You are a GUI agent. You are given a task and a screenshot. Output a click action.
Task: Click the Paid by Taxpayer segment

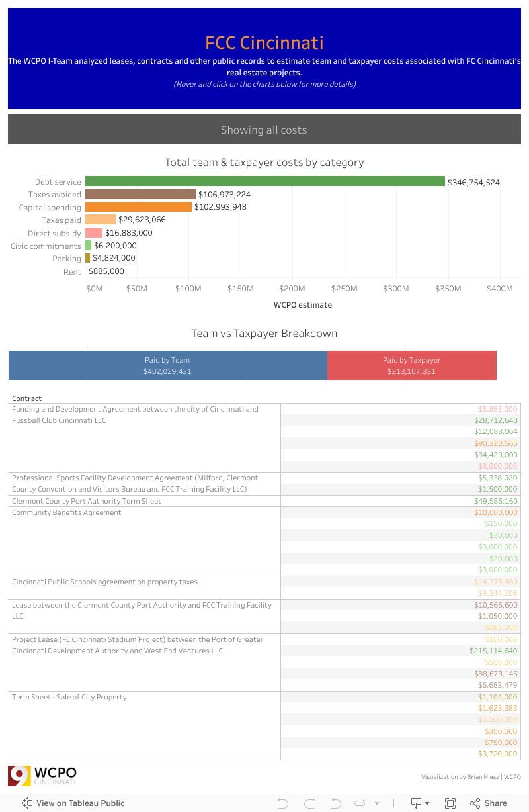pos(412,365)
